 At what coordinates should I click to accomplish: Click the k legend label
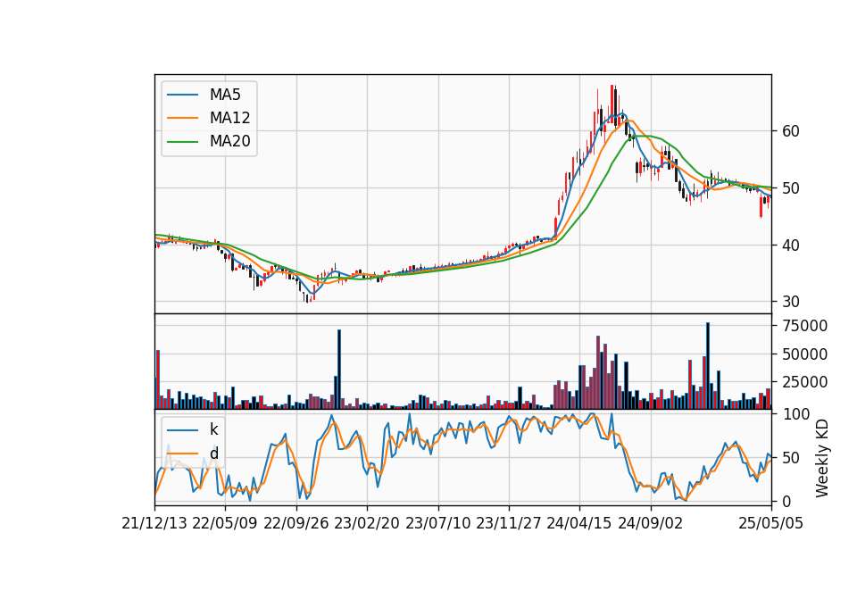[x=213, y=429]
